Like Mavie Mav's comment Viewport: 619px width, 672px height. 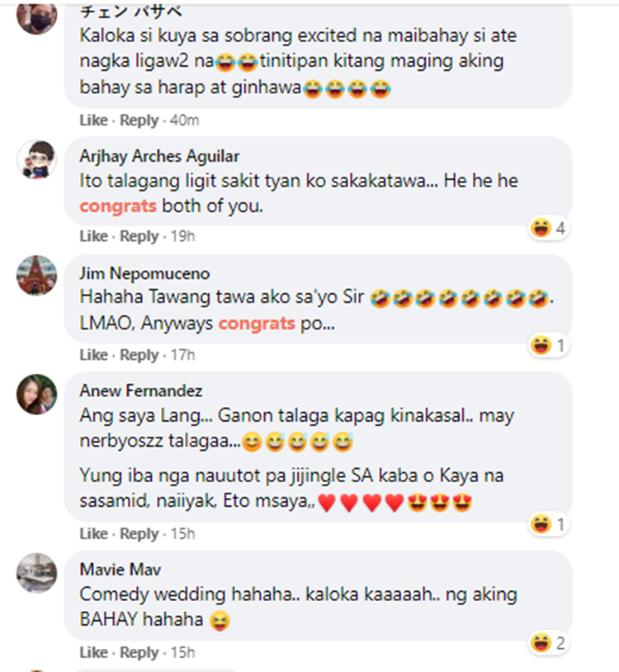coord(93,652)
